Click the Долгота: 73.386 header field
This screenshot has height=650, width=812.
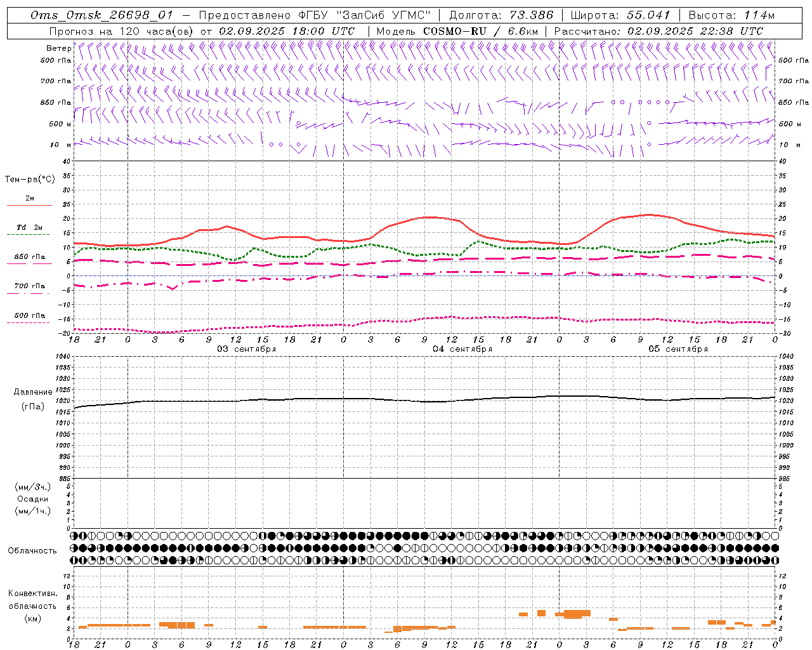(x=501, y=15)
